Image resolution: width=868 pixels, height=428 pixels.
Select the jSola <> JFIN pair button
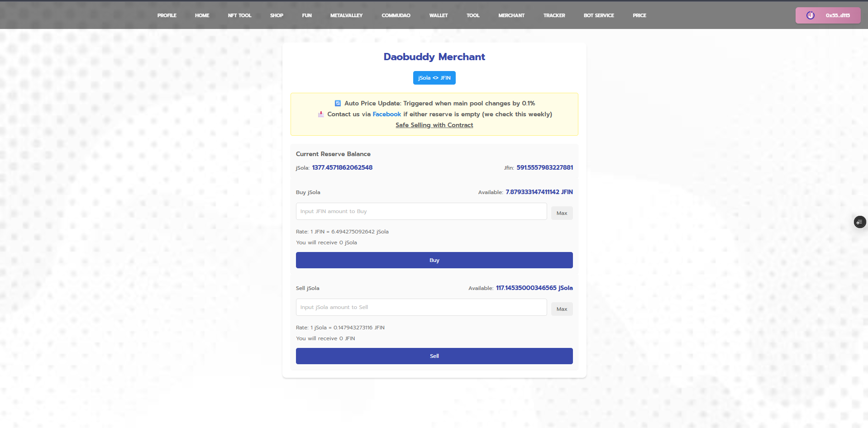click(434, 78)
